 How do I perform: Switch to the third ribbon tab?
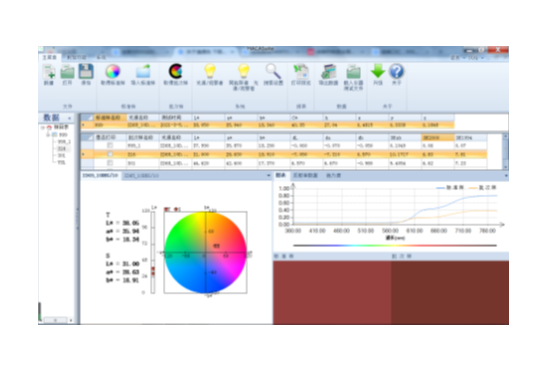click(x=101, y=57)
